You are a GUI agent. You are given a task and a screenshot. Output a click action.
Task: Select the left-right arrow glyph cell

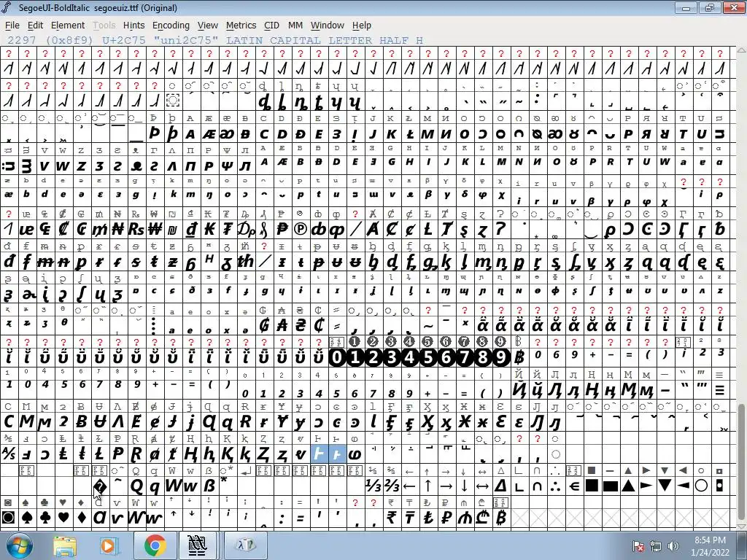[x=483, y=486]
